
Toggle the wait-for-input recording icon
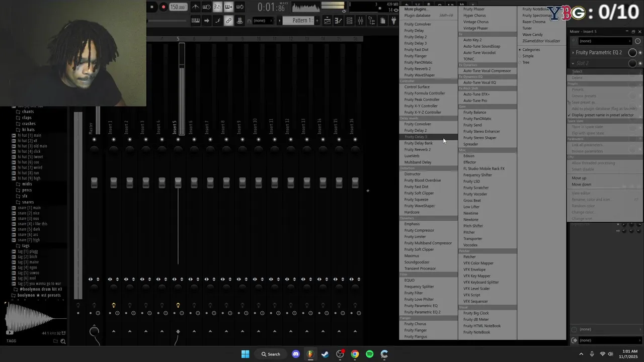coord(206,7)
